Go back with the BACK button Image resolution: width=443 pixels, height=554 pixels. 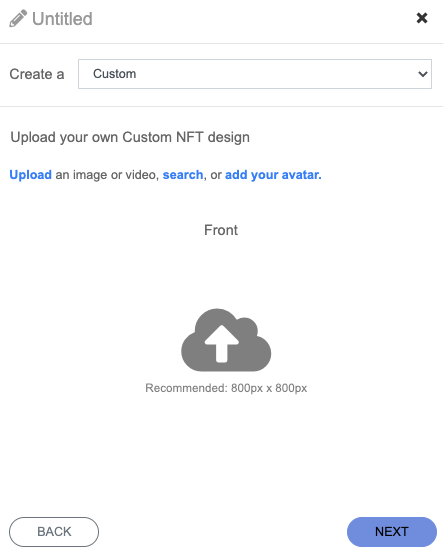coord(54,532)
